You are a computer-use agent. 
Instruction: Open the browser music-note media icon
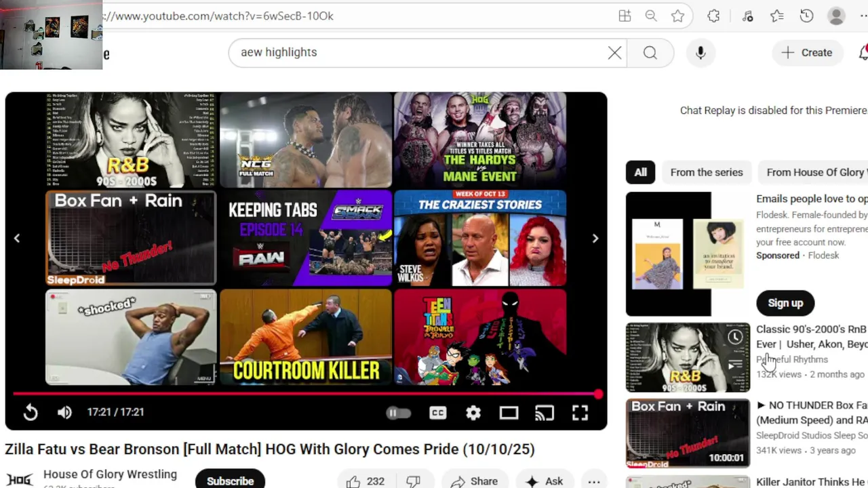pos(748,16)
